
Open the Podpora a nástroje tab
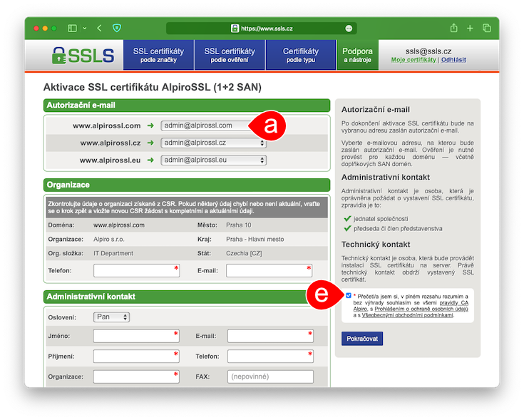point(357,55)
